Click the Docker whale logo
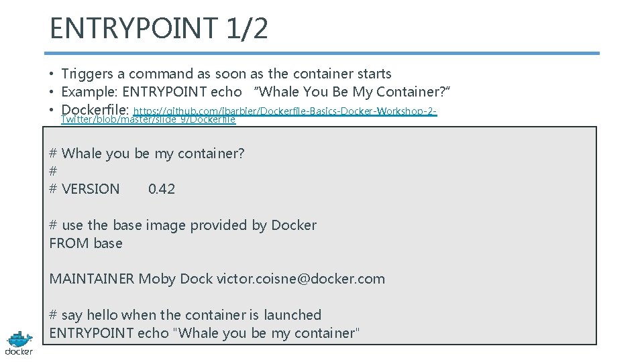The image size is (644, 362). 19,341
